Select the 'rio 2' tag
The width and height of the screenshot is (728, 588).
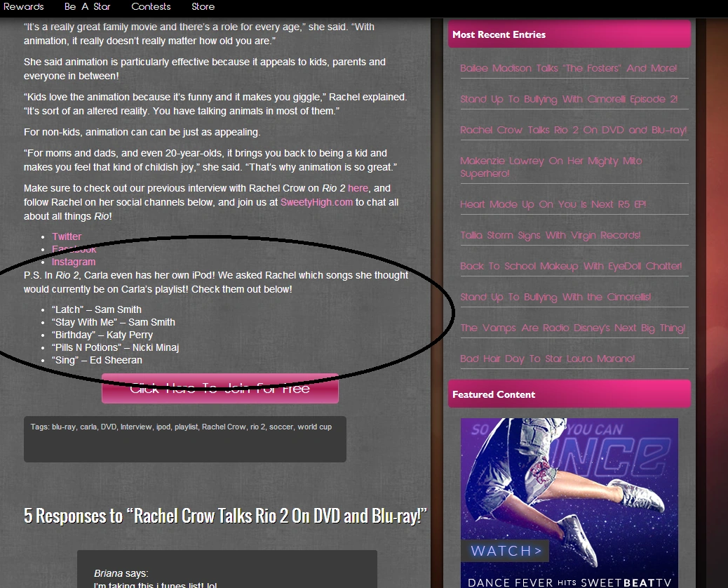pos(256,427)
